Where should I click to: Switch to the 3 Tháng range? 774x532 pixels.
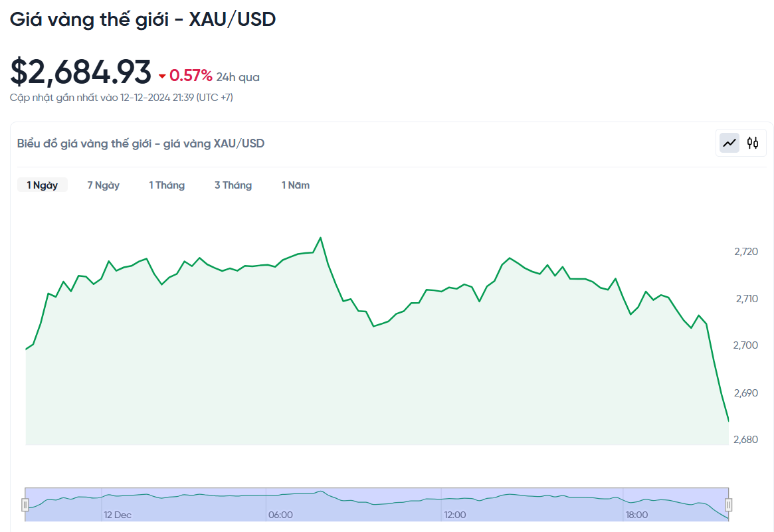tap(233, 185)
